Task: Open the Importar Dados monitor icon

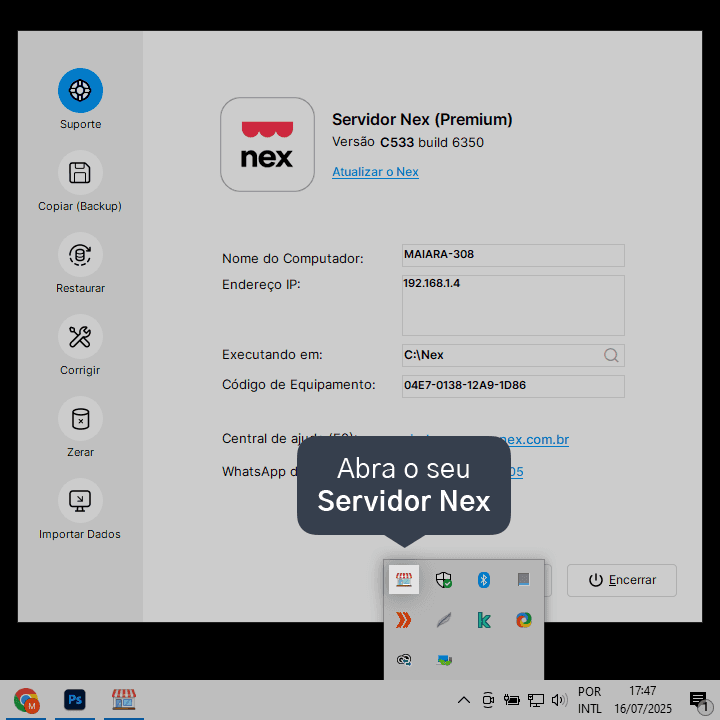Action: coord(80,501)
